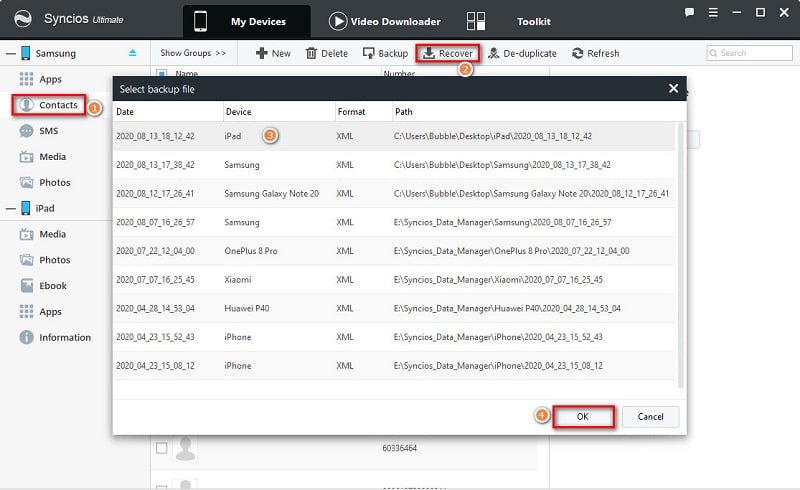Close the Select backup file dialog

[x=673, y=89]
